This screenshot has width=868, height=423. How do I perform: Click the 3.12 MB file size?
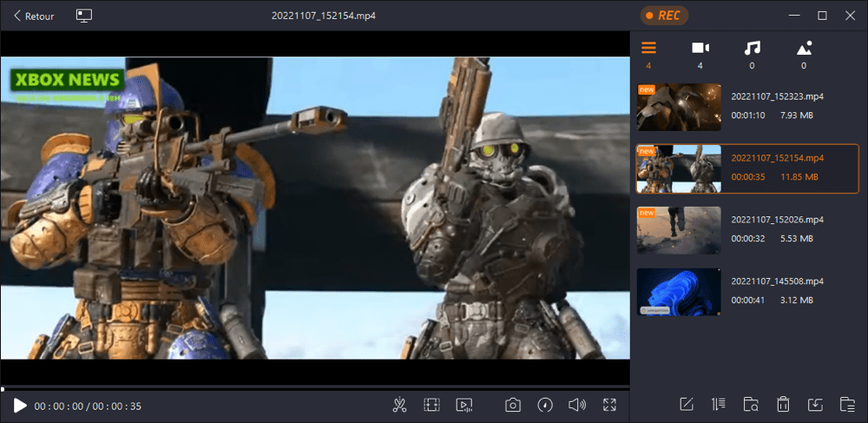797,300
